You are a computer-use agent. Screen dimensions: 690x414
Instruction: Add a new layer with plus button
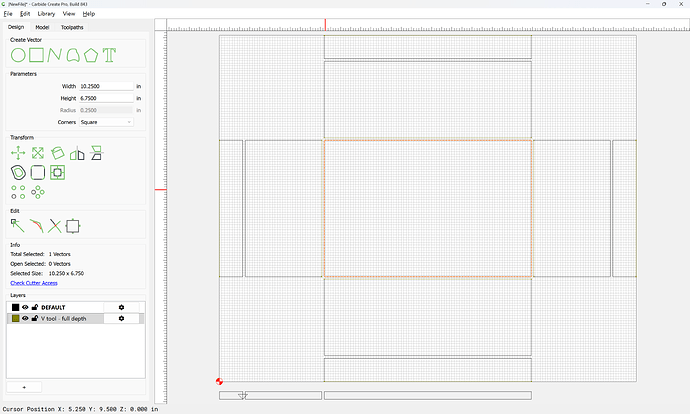click(x=24, y=387)
